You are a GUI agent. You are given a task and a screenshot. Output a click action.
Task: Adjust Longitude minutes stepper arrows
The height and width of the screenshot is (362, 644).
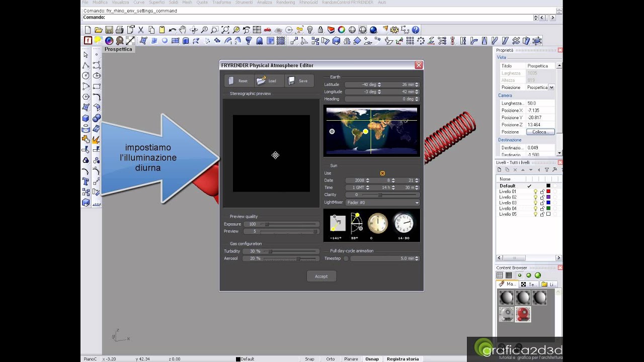[x=417, y=92]
